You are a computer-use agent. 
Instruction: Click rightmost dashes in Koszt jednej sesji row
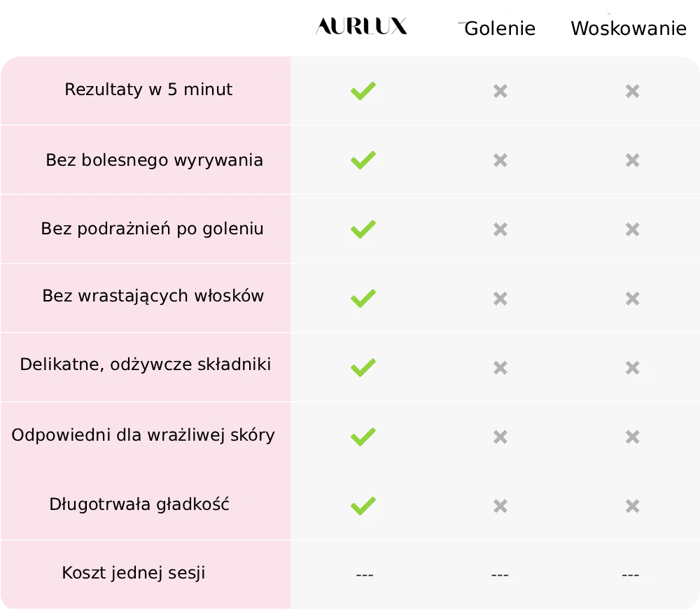click(x=630, y=575)
